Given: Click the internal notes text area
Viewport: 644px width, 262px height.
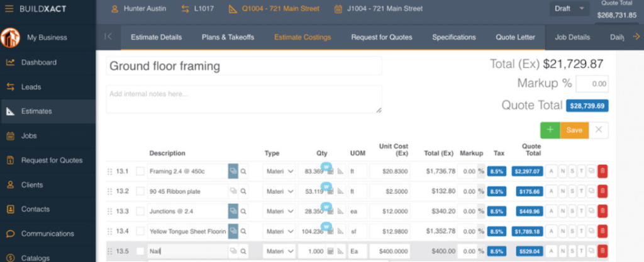Looking at the screenshot, I should pyautogui.click(x=244, y=99).
